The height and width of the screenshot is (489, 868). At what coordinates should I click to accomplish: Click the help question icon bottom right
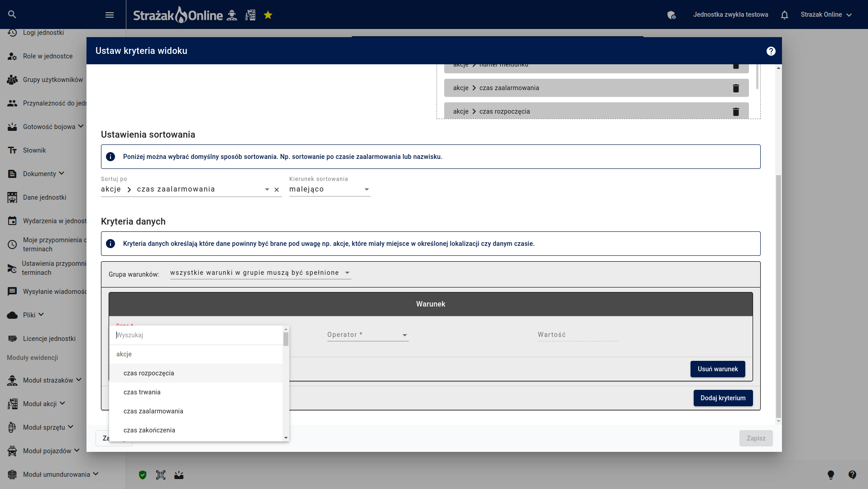pyautogui.click(x=852, y=475)
